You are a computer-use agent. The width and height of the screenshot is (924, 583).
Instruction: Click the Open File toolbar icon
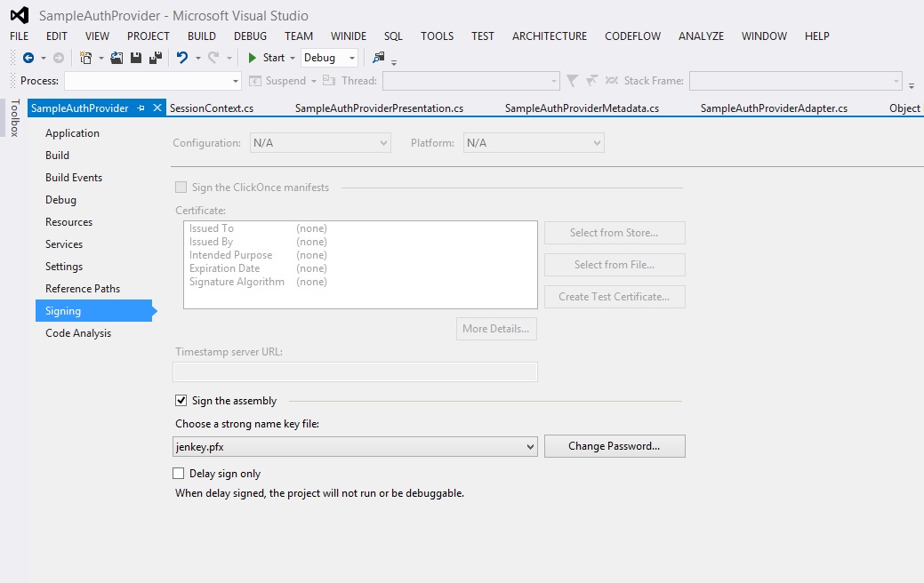tap(117, 58)
